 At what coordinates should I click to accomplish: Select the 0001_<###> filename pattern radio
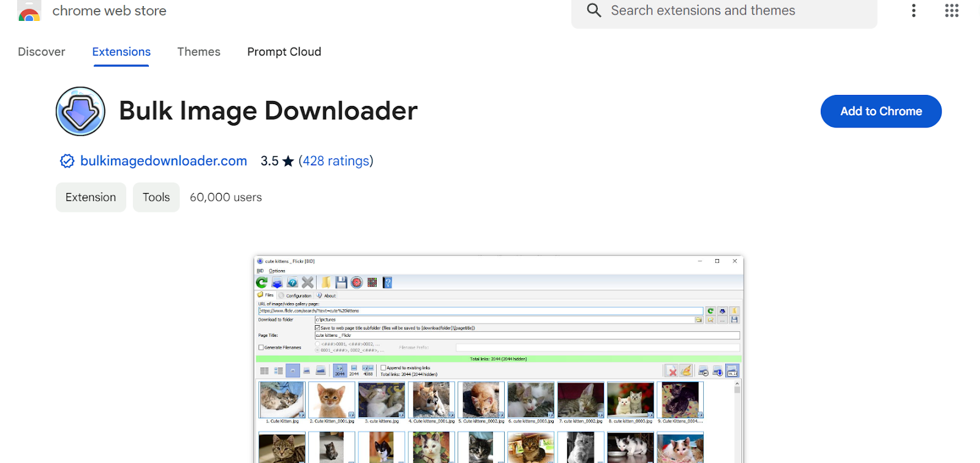317,350
